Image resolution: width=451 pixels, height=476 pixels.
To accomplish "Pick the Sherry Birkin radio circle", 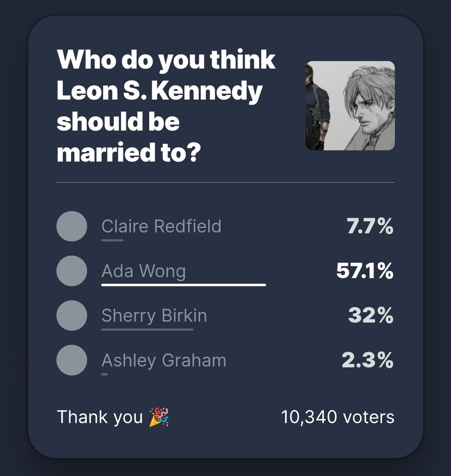I will point(72,316).
